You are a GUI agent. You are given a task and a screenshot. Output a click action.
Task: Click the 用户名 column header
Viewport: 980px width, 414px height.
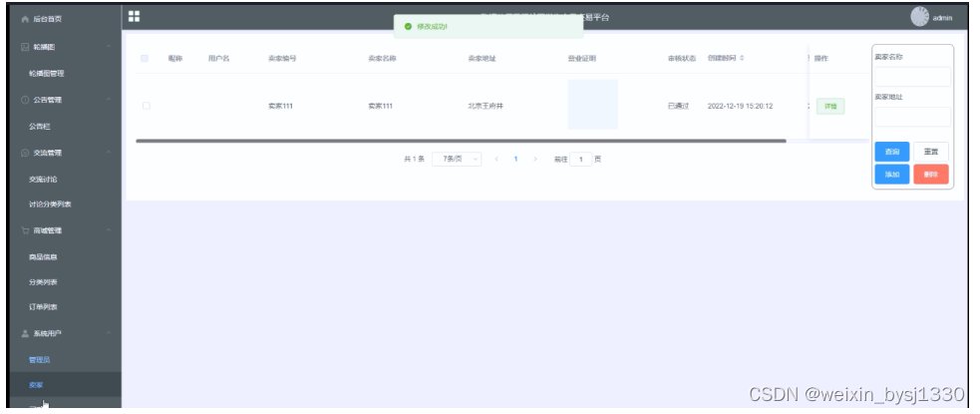pos(218,58)
